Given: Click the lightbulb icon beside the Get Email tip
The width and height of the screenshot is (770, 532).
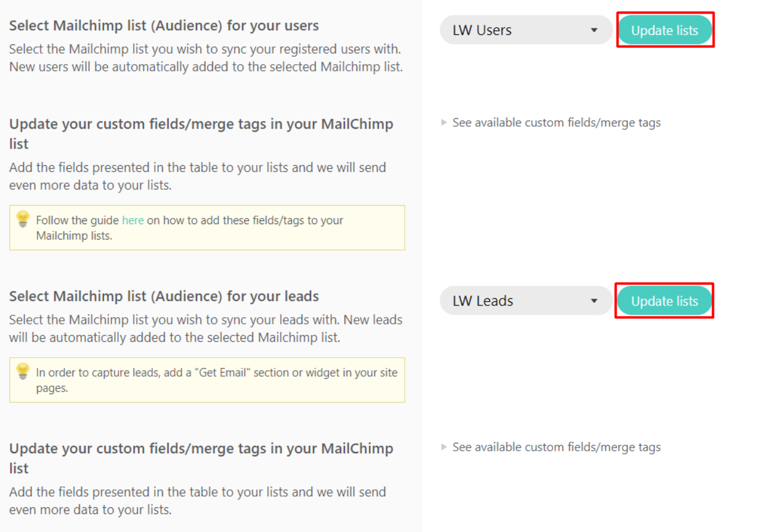Looking at the screenshot, I should pos(23,369).
